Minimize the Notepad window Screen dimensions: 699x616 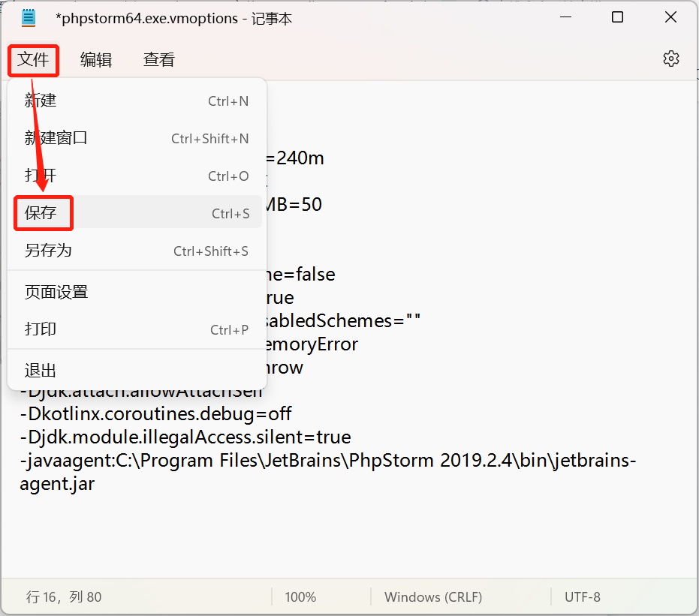tap(565, 17)
